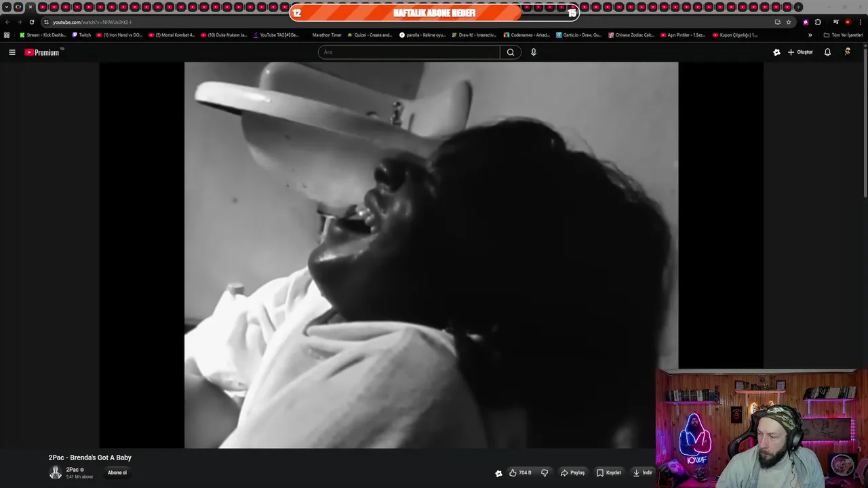
Task: Open the Duke Nukem bookmark
Action: pyautogui.click(x=224, y=35)
